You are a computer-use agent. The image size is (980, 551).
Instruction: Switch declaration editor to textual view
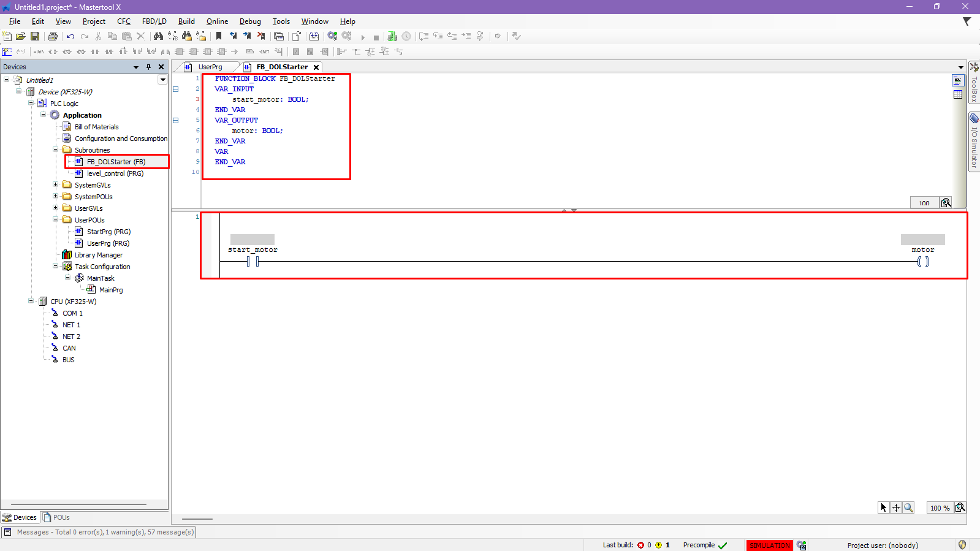[x=958, y=81]
